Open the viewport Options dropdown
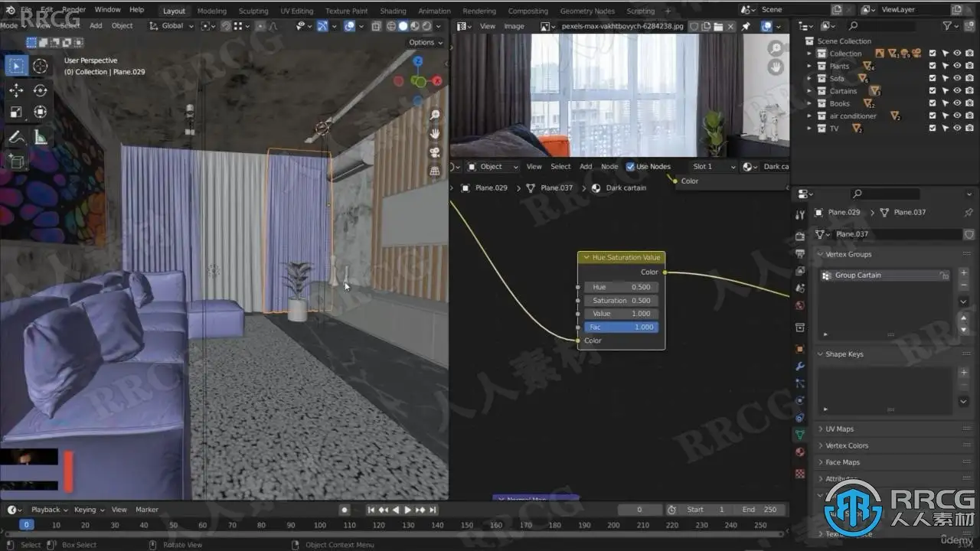 point(426,43)
